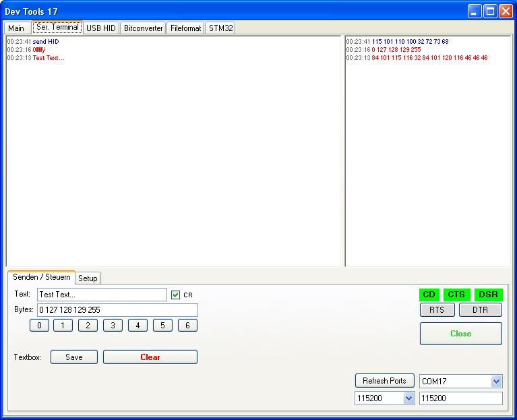Viewport: 517px width, 420px height.
Task: Switch to the USB HID tab
Action: point(100,28)
